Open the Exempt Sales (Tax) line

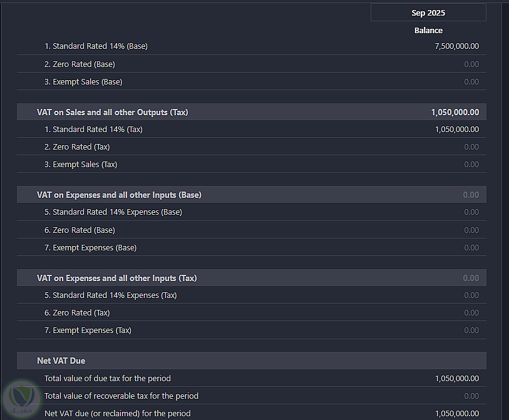(x=81, y=165)
